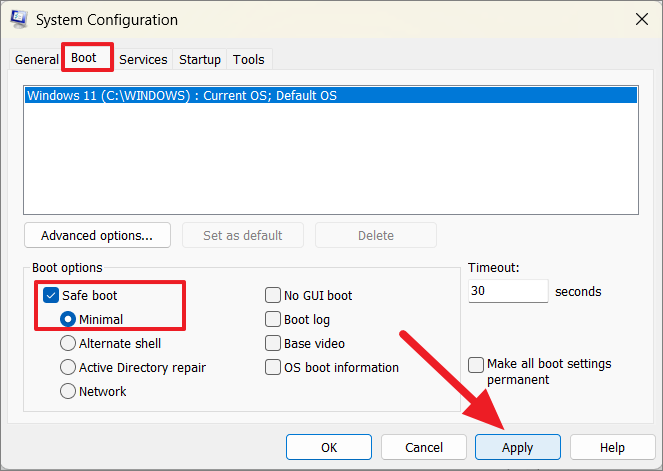663x471 pixels.
Task: Enable the Base video checkbox
Action: click(x=273, y=343)
